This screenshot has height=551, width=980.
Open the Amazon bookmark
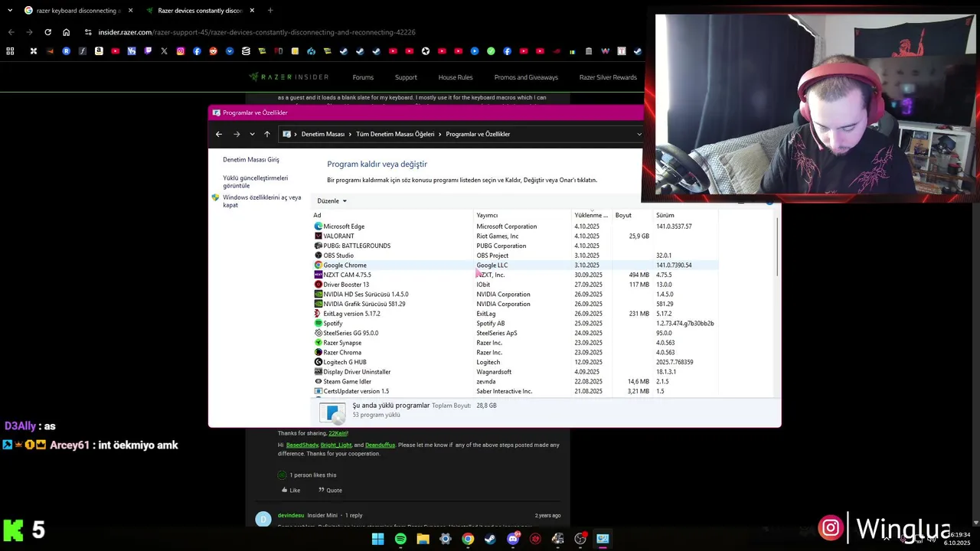click(99, 51)
